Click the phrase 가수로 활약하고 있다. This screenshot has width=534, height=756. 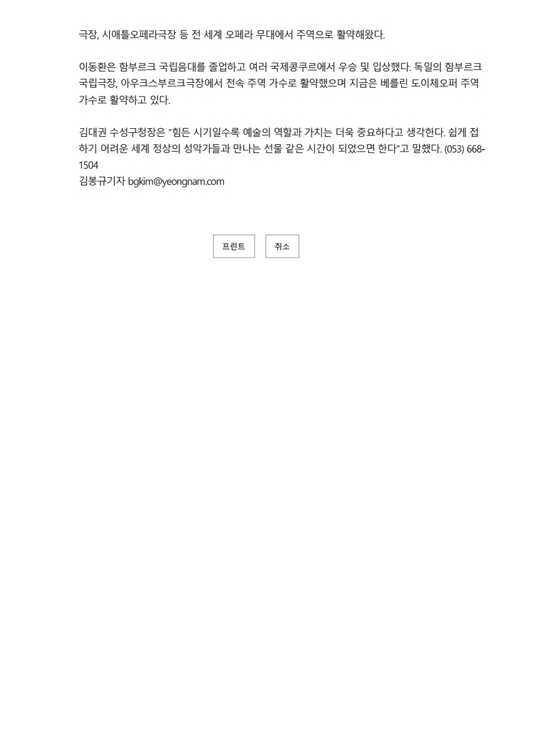124,100
